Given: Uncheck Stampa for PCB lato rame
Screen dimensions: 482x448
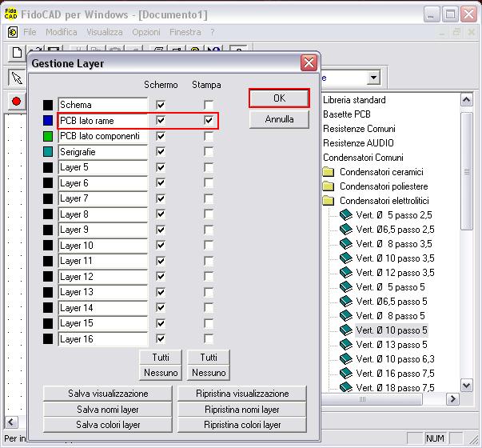Looking at the screenshot, I should coord(209,120).
